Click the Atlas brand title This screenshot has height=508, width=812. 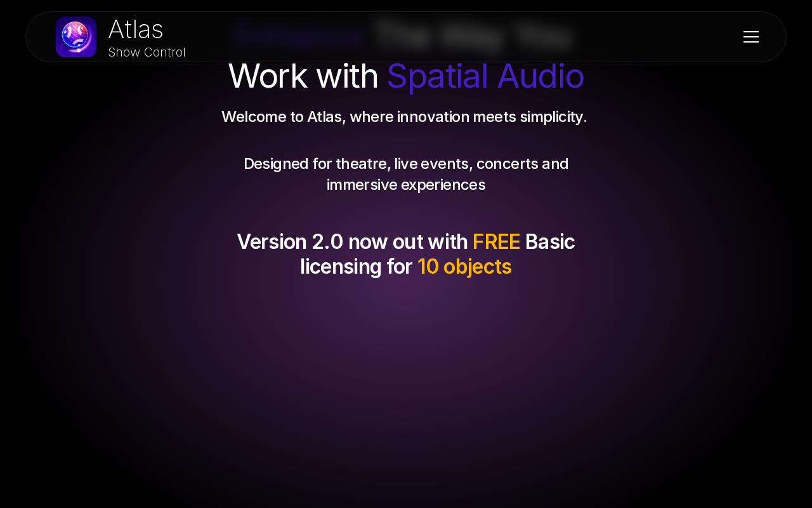[136, 29]
